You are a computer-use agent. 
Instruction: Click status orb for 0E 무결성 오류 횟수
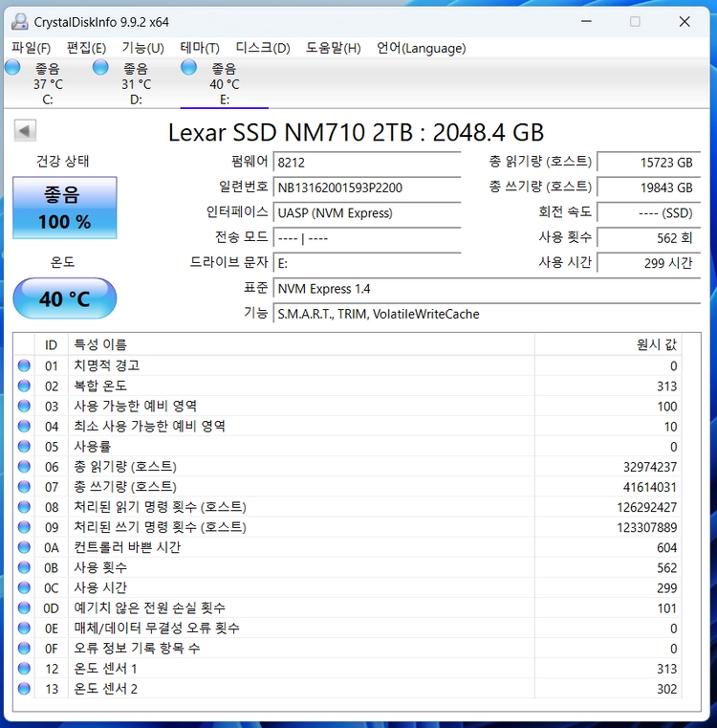[24, 629]
